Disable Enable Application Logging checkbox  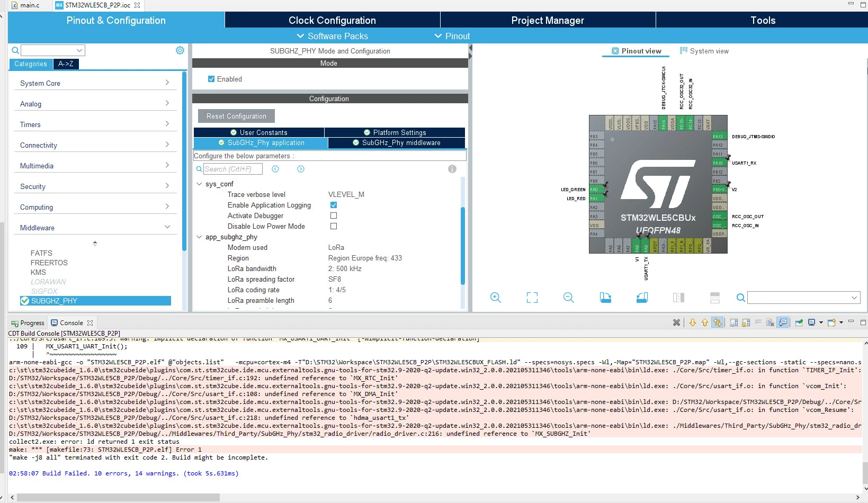tap(334, 205)
